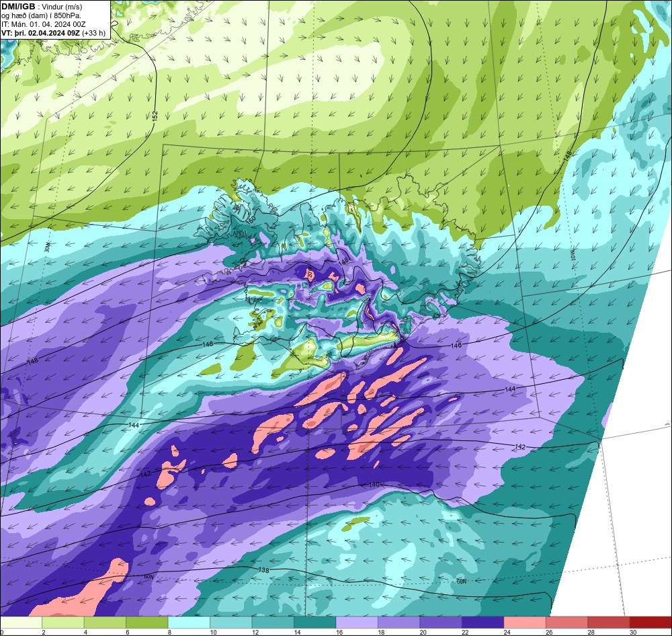
Task: Click the 28–30 m/s red legend swatch
Action: click(x=609, y=623)
